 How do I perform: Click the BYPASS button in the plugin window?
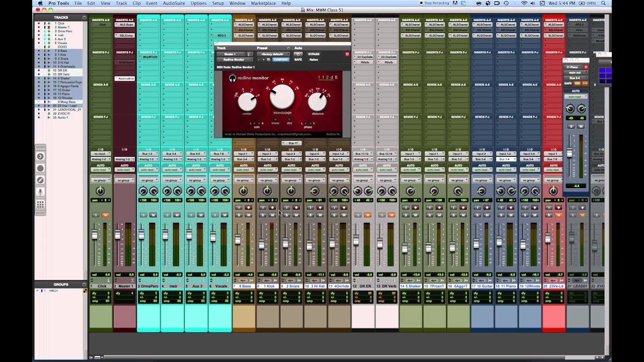(313, 54)
